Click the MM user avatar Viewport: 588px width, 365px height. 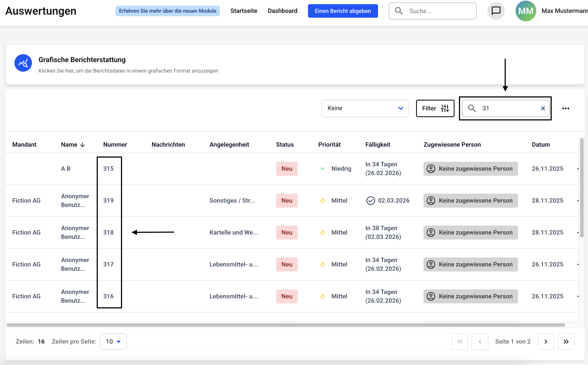(x=525, y=11)
